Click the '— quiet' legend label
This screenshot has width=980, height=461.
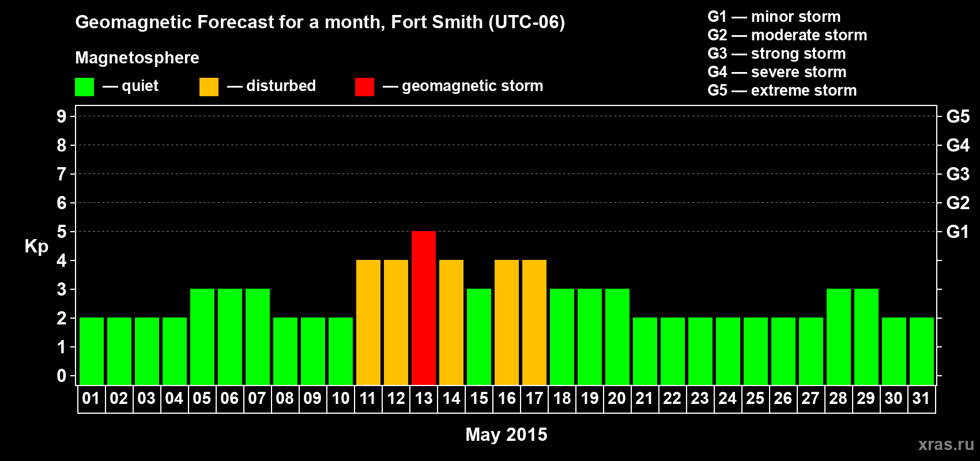click(x=130, y=86)
